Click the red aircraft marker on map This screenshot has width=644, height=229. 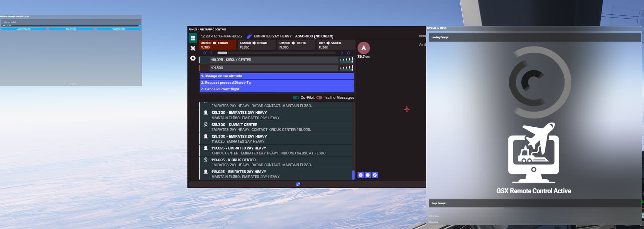pos(407,109)
